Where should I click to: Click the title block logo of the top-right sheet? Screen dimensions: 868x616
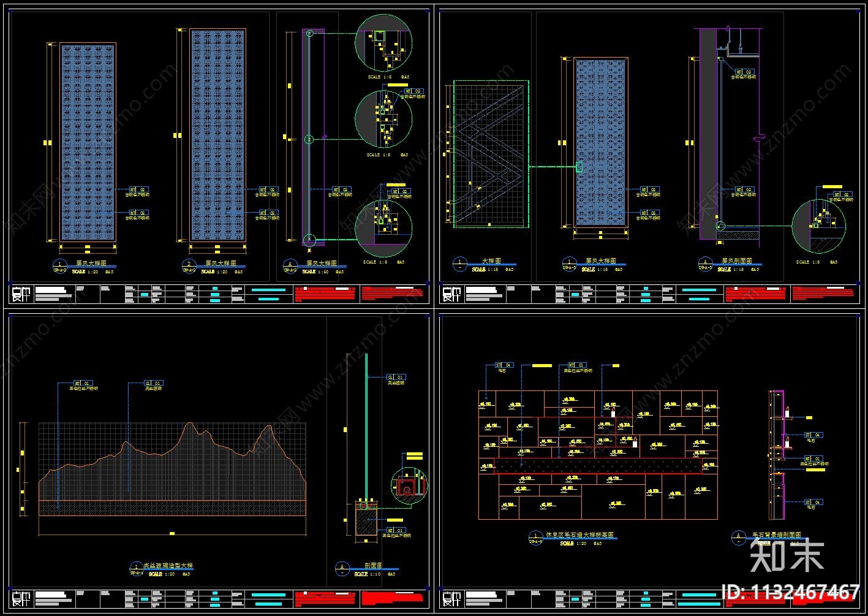(x=451, y=295)
